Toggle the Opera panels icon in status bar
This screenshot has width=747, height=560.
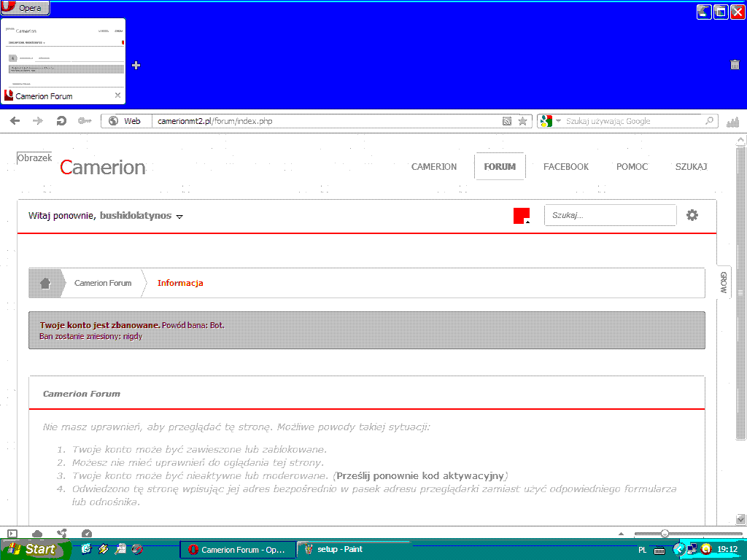pyautogui.click(x=13, y=534)
